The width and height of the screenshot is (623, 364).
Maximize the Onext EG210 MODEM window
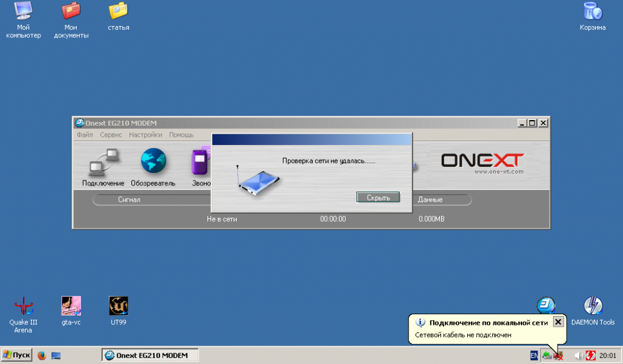pos(533,123)
